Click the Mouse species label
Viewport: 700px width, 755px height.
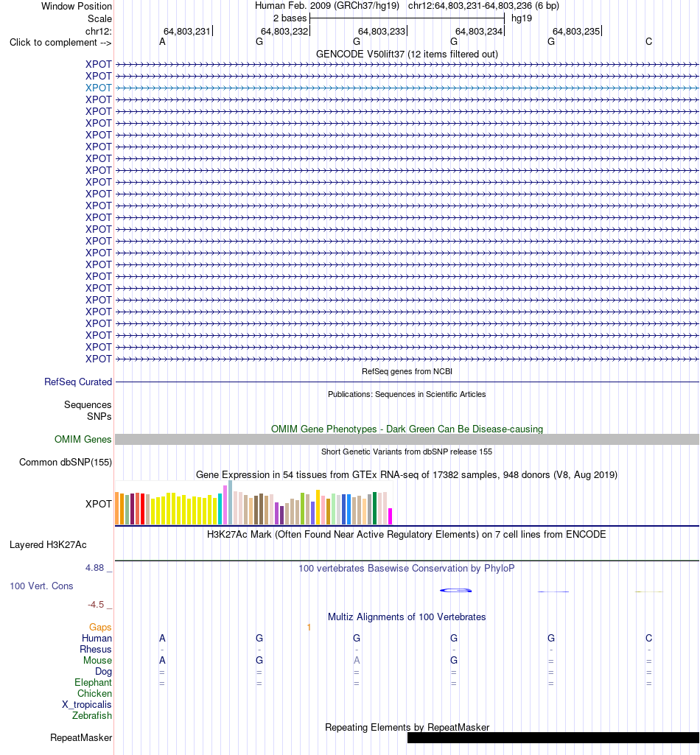pyautogui.click(x=97, y=660)
